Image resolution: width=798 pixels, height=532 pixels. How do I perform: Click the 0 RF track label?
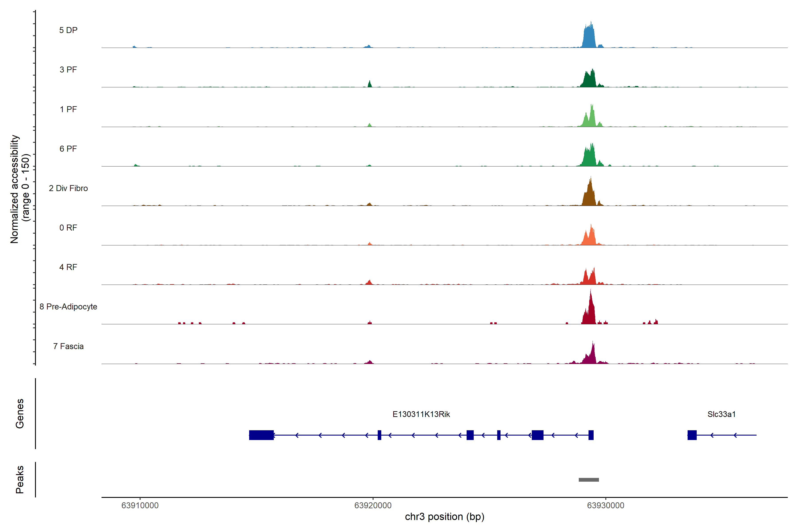(68, 228)
